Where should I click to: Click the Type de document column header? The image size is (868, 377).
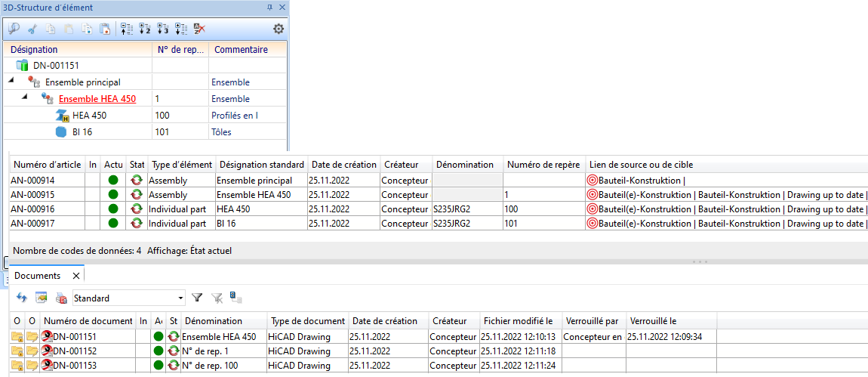click(307, 321)
